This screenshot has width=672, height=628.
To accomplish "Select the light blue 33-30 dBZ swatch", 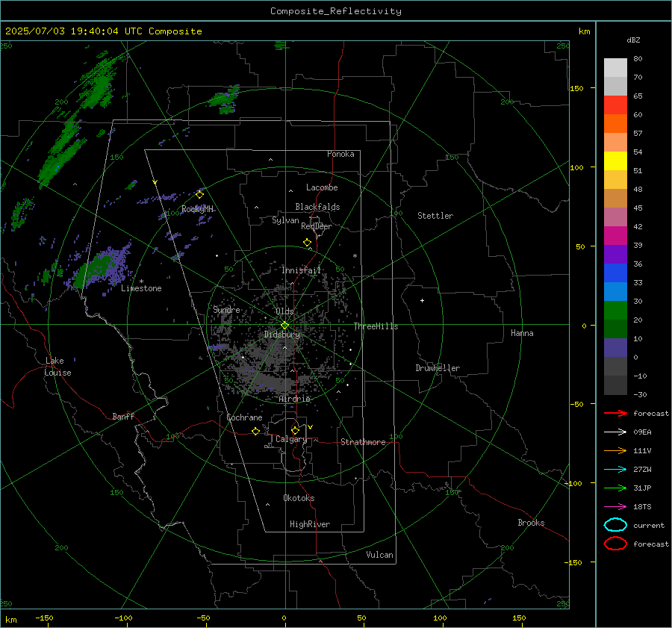I will click(615, 291).
